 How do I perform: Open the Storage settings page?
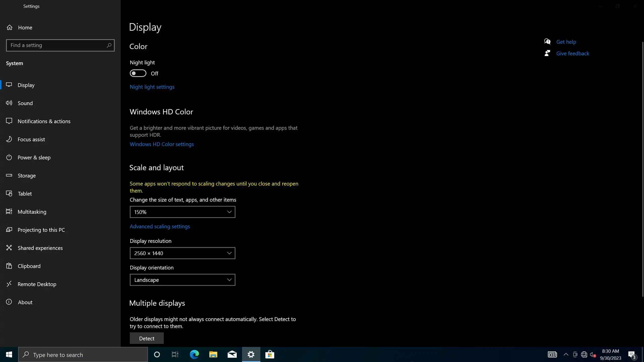point(27,175)
